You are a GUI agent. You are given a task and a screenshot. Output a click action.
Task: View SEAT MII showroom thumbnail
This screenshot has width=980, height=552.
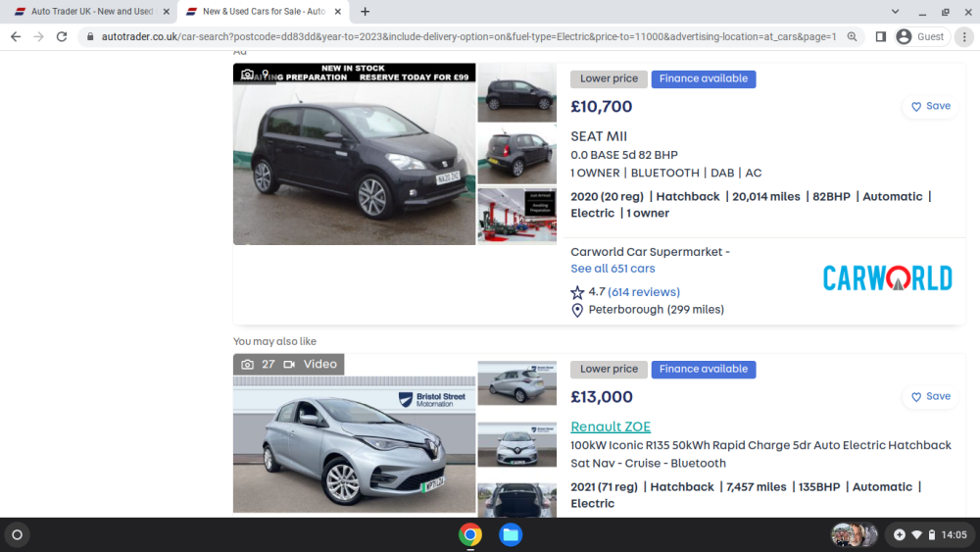(516, 216)
